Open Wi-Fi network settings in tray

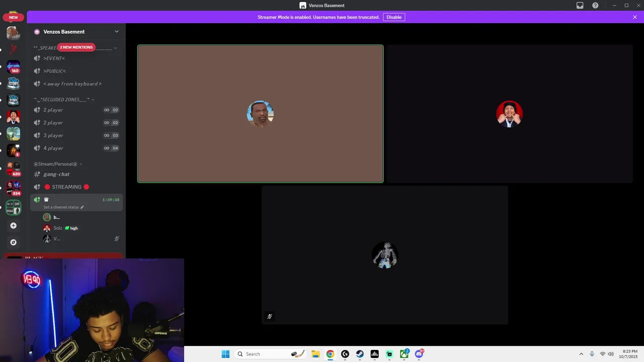[x=603, y=354]
